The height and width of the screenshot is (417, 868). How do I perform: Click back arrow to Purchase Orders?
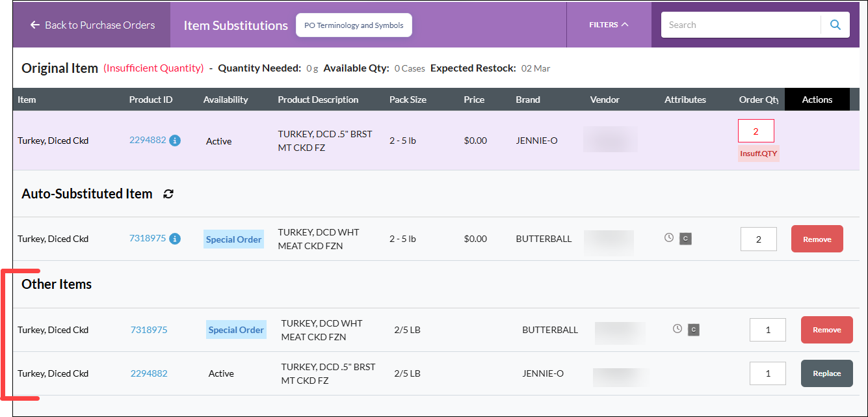(35, 25)
